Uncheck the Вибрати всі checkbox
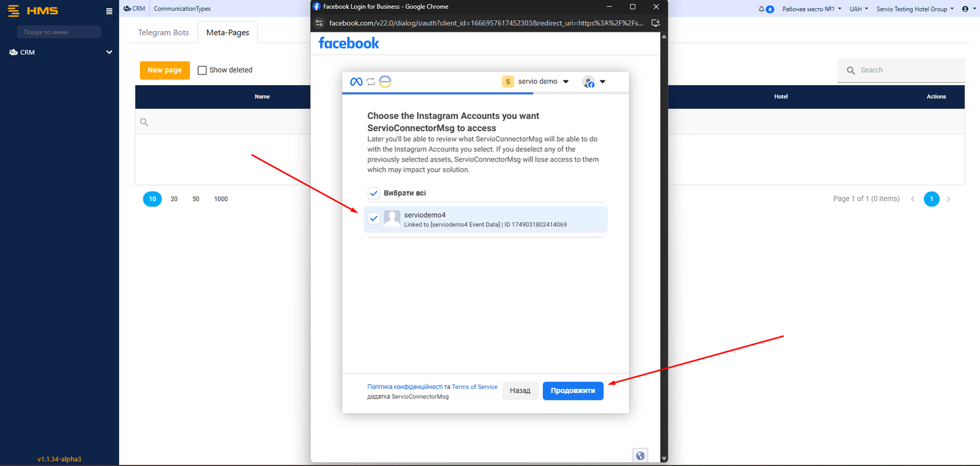Image resolution: width=980 pixels, height=466 pixels. (374, 192)
